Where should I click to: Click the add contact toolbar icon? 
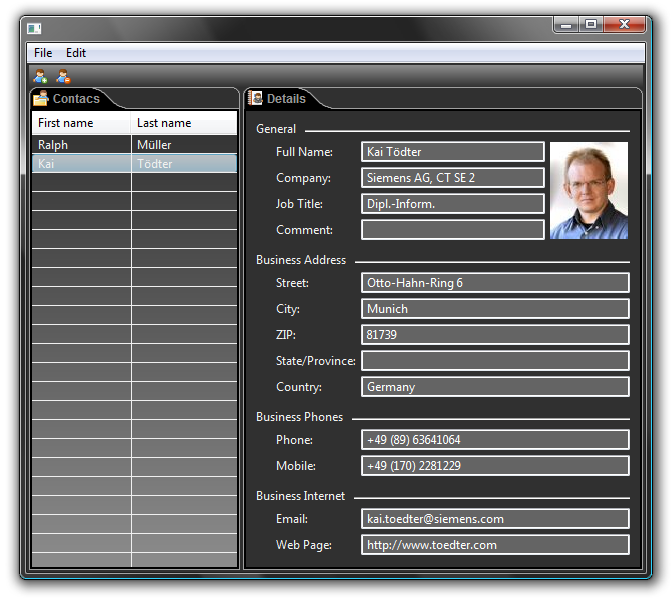click(40, 76)
